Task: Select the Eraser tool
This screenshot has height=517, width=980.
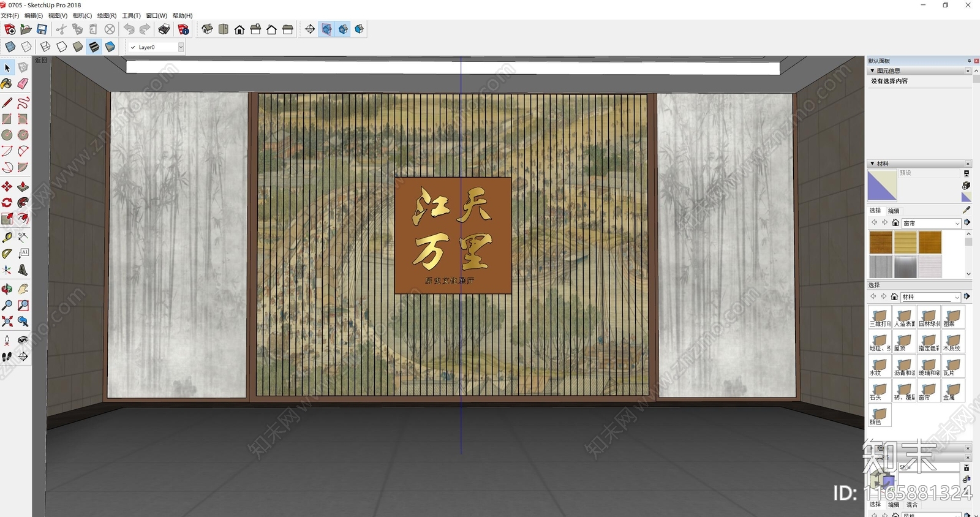Action: 23,83
